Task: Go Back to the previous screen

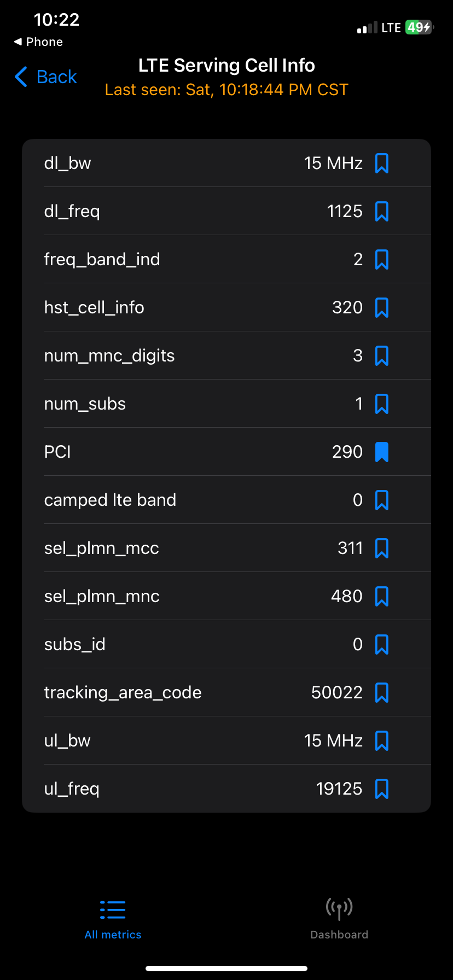Action: (x=46, y=77)
